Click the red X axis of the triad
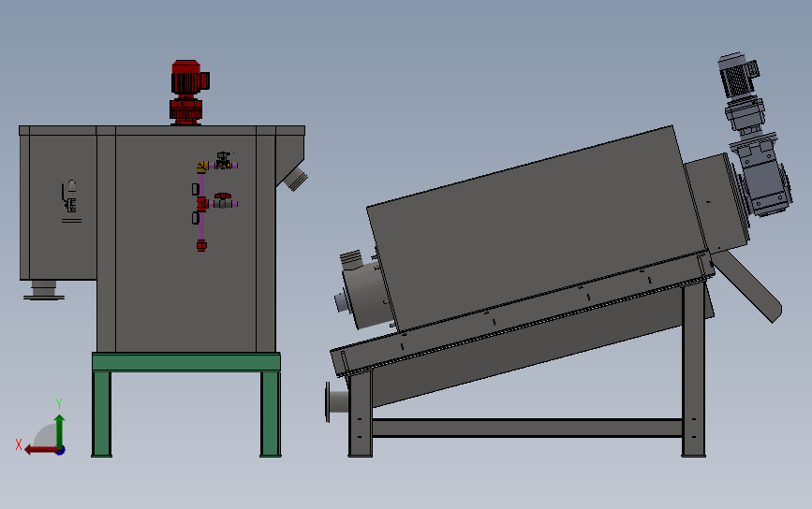Screen dimensions: 812x509 (x=42, y=450)
